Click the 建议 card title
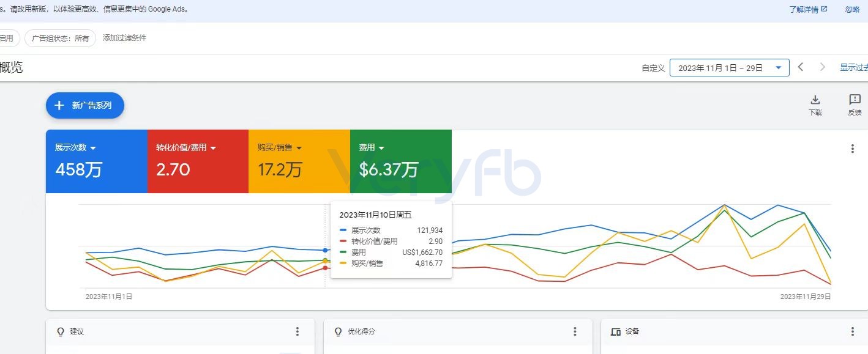Image resolution: width=868 pixels, height=354 pixels. 77,331
